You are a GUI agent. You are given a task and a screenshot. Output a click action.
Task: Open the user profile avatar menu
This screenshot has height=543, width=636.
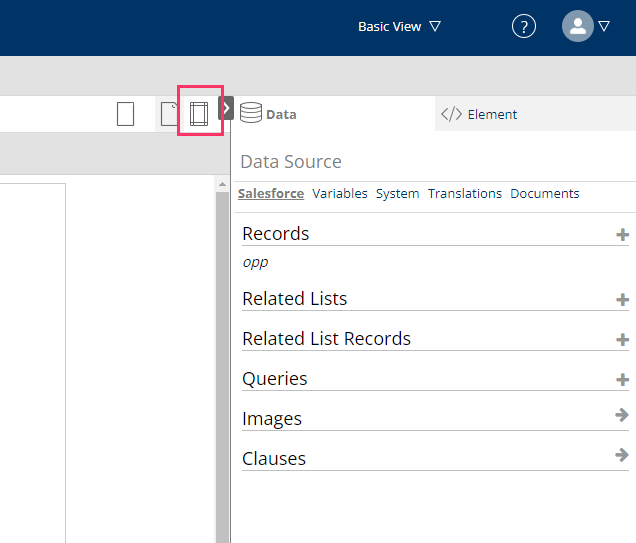(x=585, y=27)
